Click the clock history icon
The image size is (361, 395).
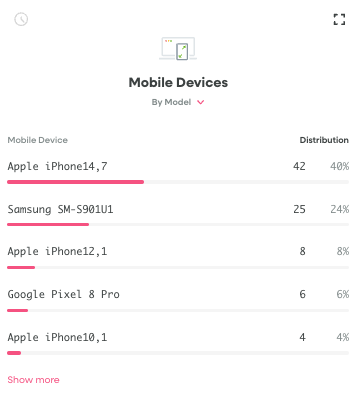tap(21, 19)
